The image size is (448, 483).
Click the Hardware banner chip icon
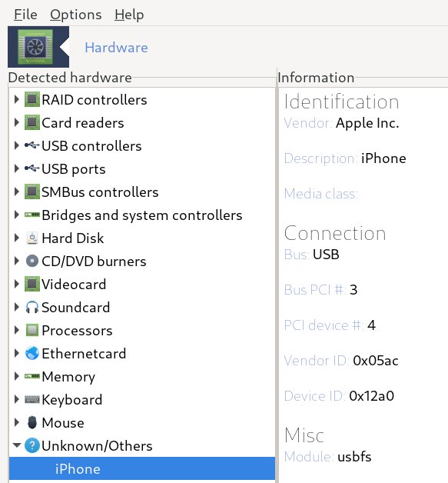pos(35,47)
